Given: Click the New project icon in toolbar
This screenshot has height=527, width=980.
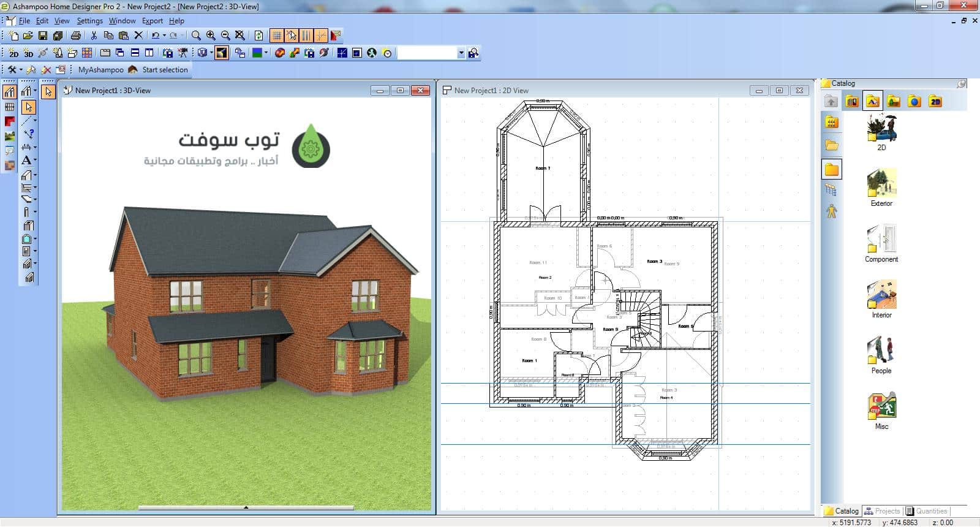Looking at the screenshot, I should click(x=13, y=36).
